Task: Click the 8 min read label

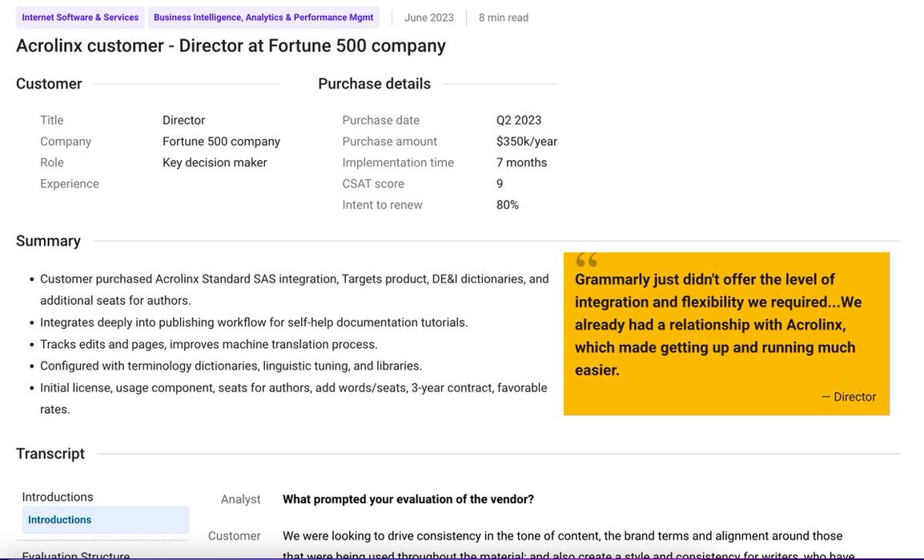Action: 504,18
